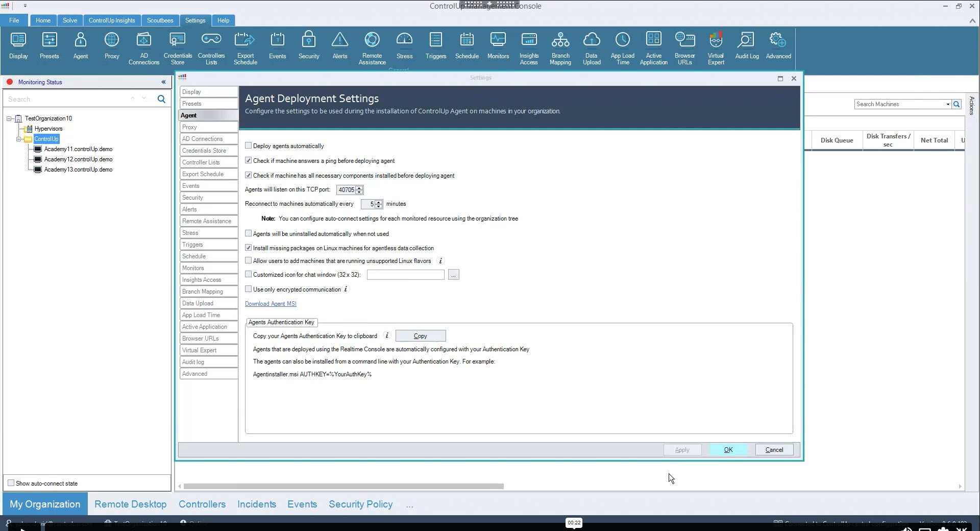This screenshot has height=531, width=980.
Task: Open the Triggers ribbon icon
Action: pos(436,46)
